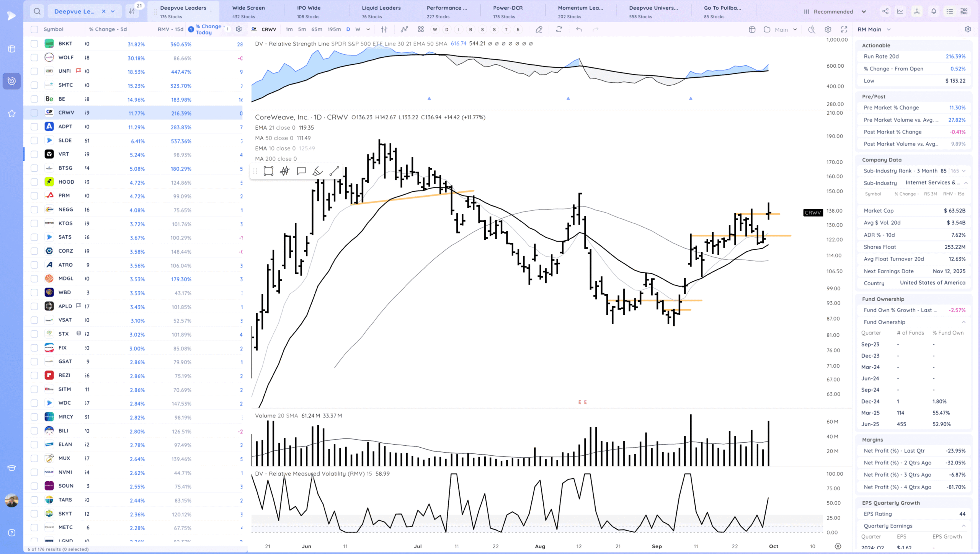Toggle the select-all checkbox in header
The height and width of the screenshot is (554, 980).
tap(34, 29)
